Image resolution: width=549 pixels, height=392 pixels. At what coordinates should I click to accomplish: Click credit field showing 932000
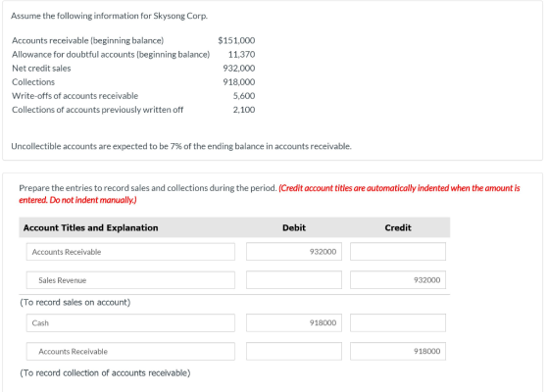coord(398,280)
